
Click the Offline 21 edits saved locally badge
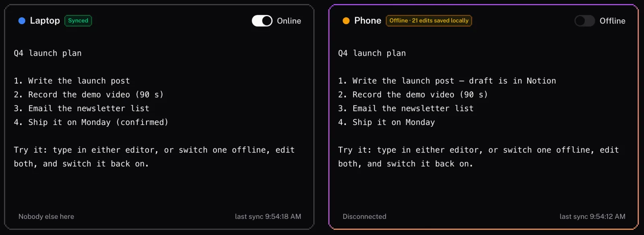[x=429, y=21]
